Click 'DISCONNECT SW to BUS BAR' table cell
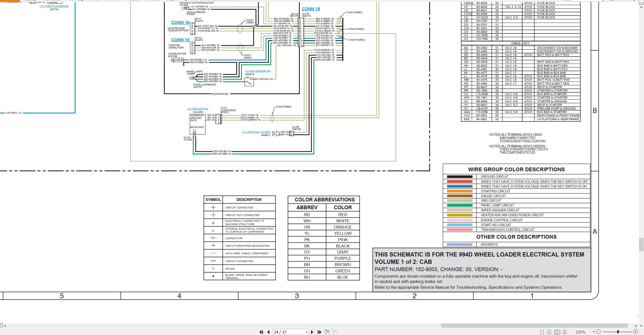 (557, 48)
